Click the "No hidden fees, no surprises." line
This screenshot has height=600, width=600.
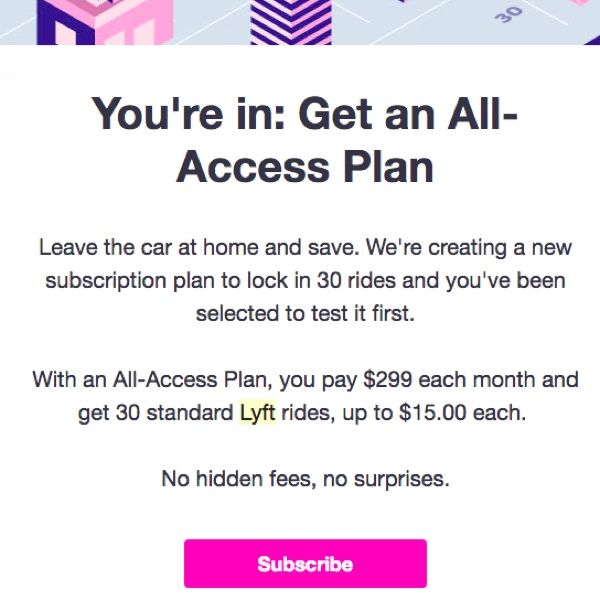pos(305,479)
